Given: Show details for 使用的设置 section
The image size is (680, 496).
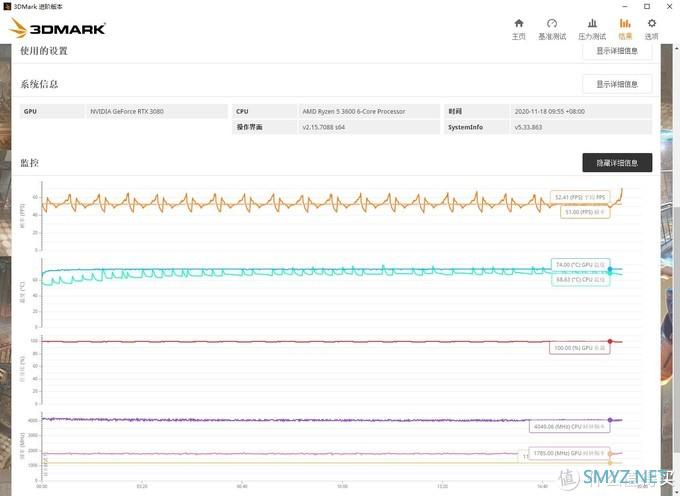Looking at the screenshot, I should pos(617,51).
